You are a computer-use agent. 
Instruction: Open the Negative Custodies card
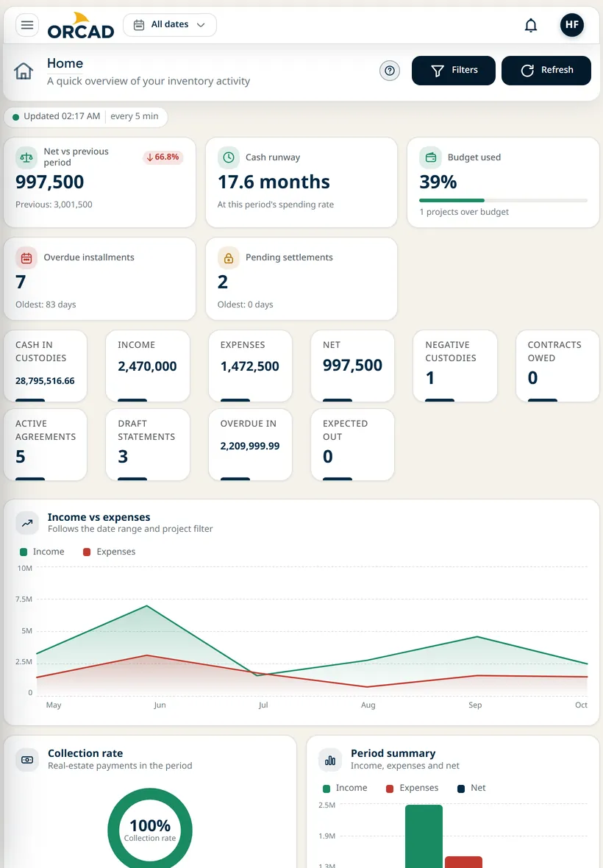[x=455, y=366]
